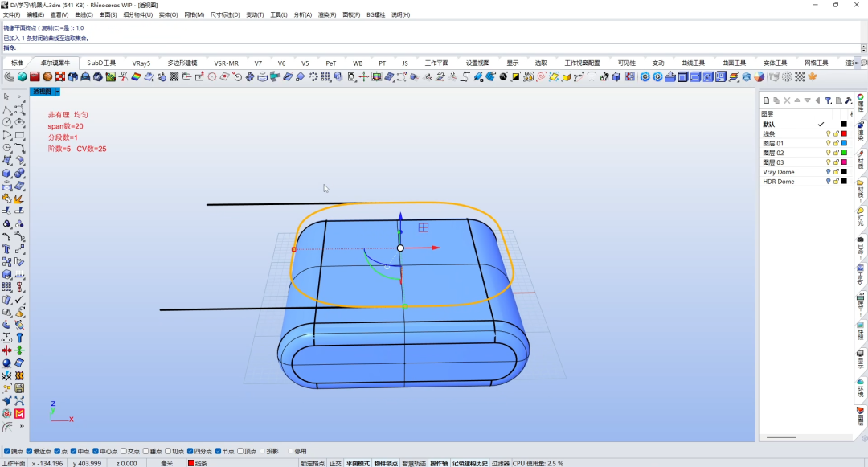
Task: Click the cyan hexagon solid icon in toolbar
Action: click(23, 77)
